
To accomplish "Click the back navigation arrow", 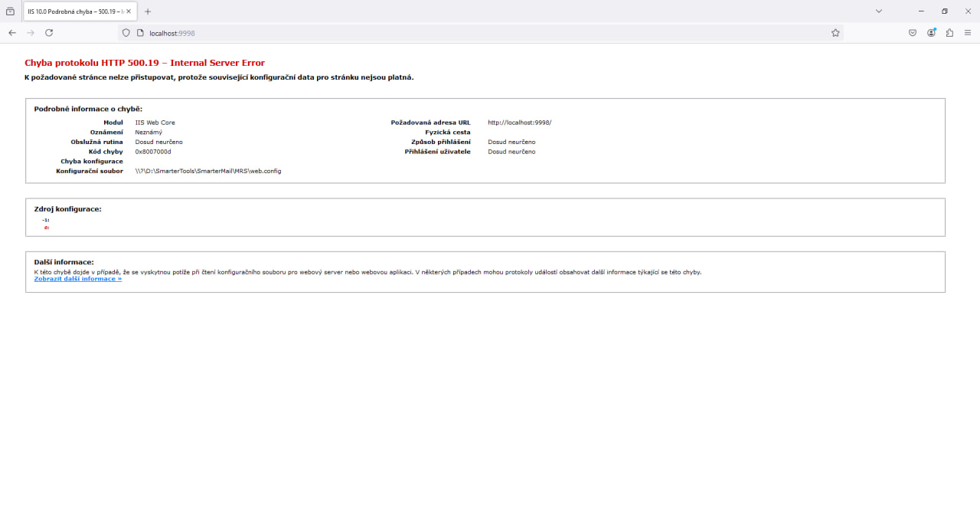I will (x=12, y=33).
